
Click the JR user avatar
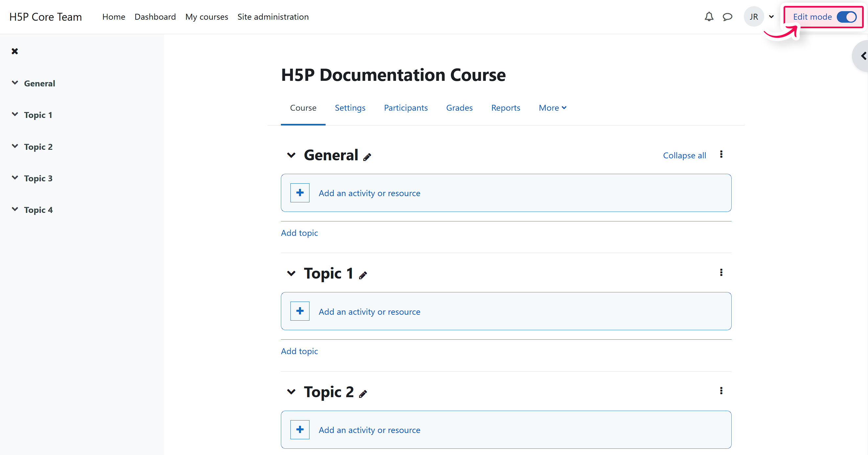point(754,16)
